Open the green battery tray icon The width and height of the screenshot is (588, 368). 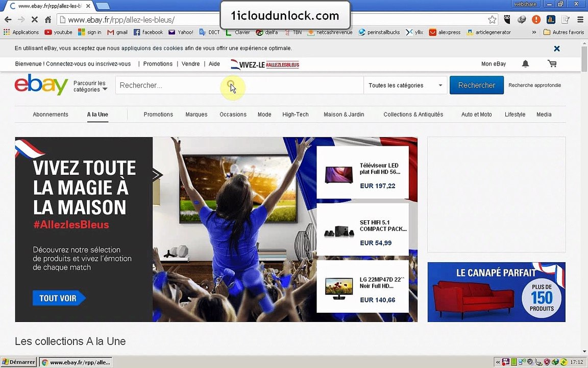[x=514, y=362]
